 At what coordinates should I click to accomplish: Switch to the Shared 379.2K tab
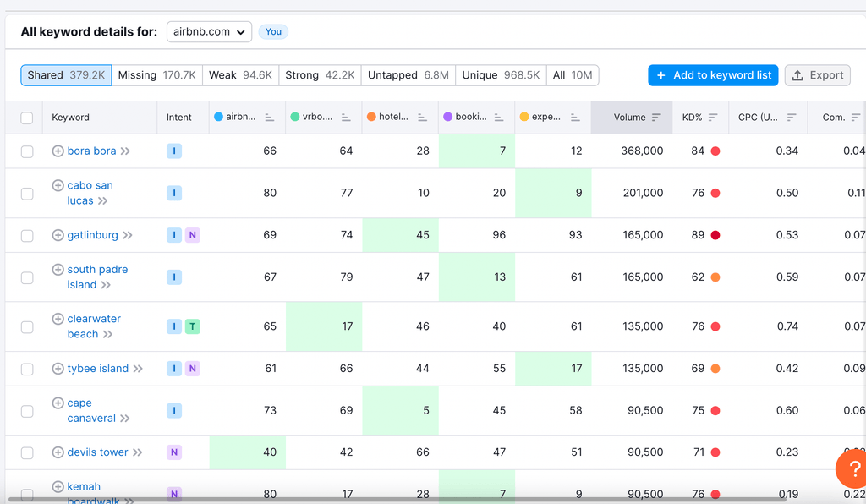[66, 75]
